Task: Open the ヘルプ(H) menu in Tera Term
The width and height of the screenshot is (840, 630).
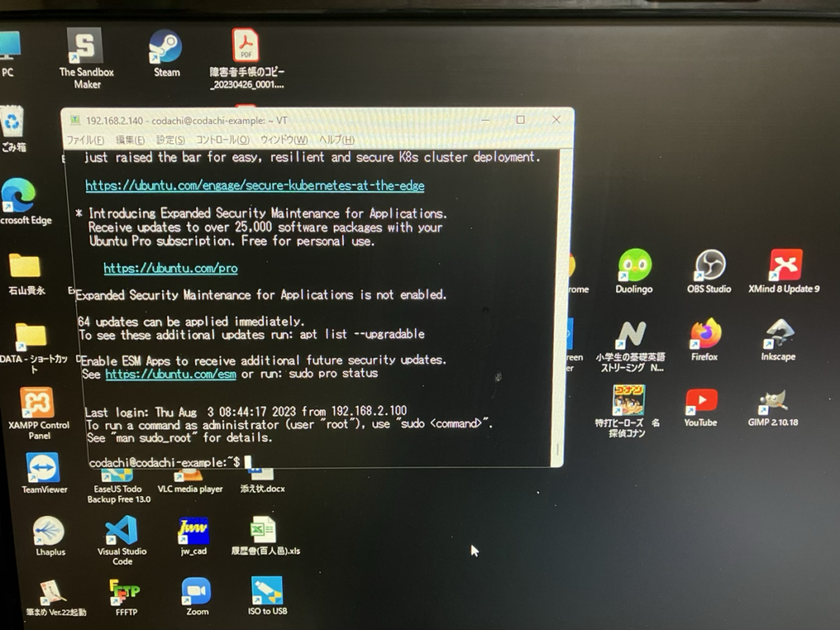Action: coord(336,139)
